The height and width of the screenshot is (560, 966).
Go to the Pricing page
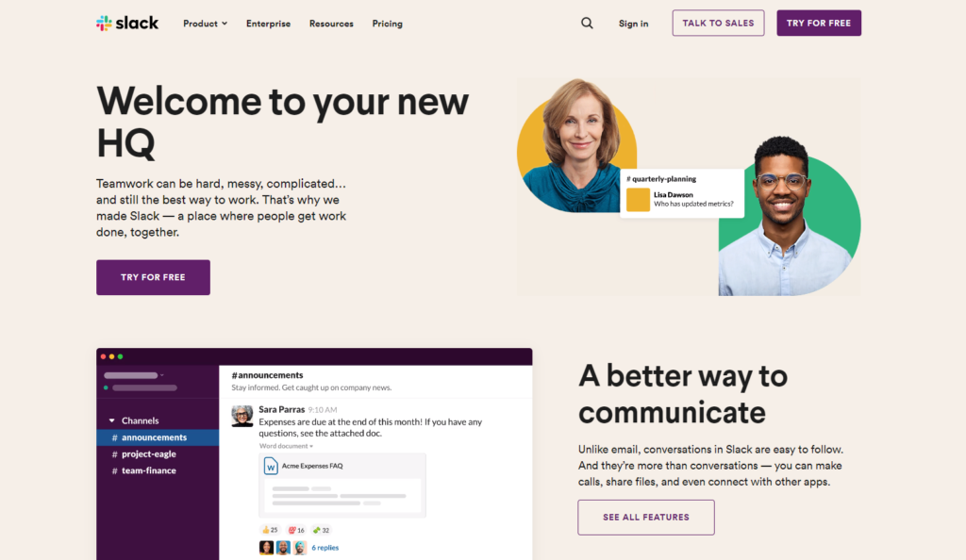[387, 24]
